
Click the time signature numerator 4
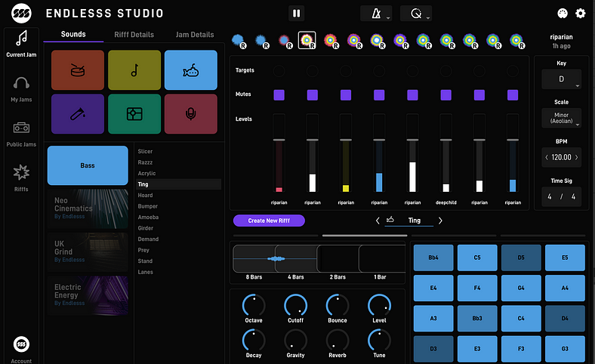(550, 196)
